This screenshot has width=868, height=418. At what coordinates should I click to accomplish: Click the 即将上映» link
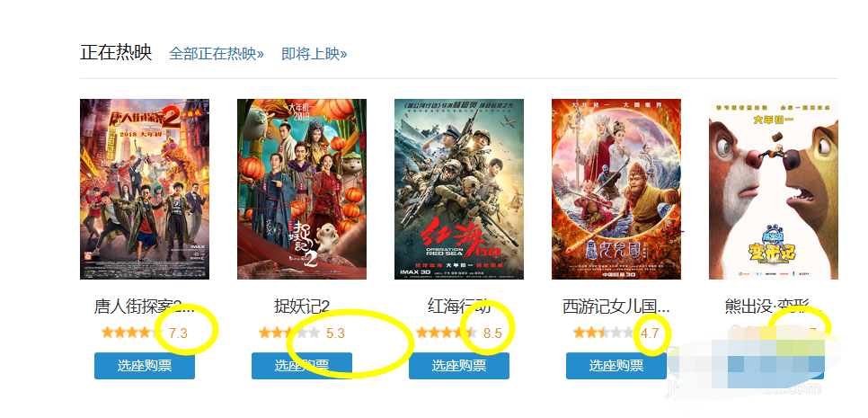[314, 54]
